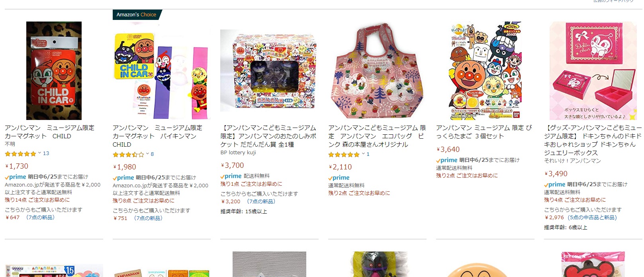Open the pink Anpanman eco bag image
This screenshot has width=644, height=277.
pyautogui.click(x=377, y=71)
